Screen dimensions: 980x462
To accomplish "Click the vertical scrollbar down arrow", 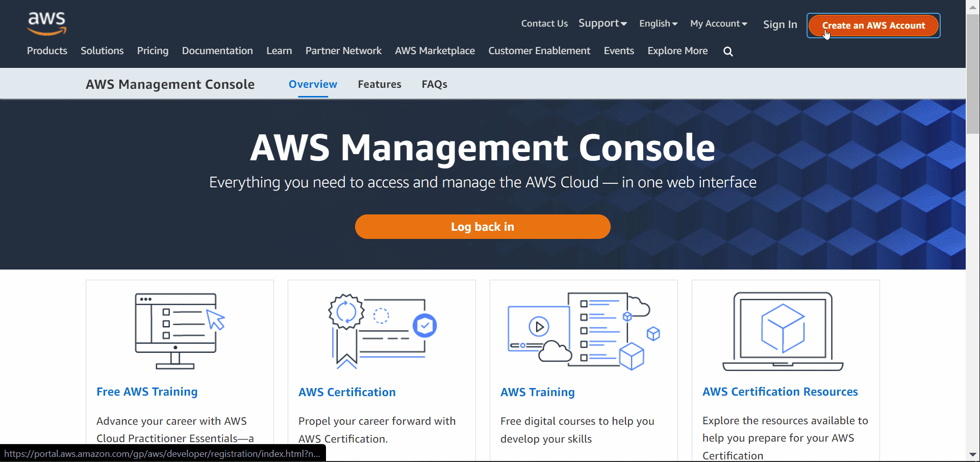I will [x=973, y=453].
